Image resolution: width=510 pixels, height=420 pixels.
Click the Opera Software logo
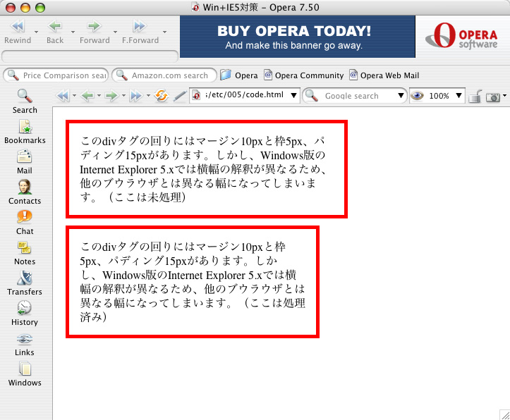pyautogui.click(x=461, y=36)
